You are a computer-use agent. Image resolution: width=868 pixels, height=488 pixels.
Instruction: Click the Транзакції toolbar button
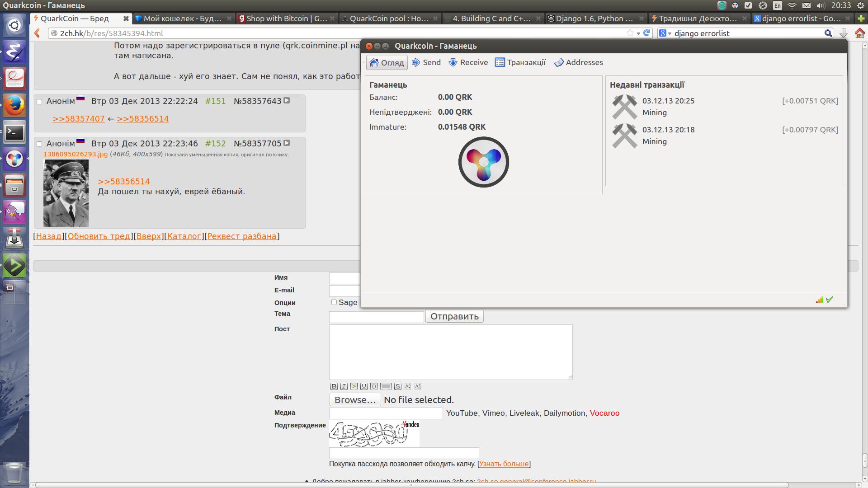pos(520,62)
